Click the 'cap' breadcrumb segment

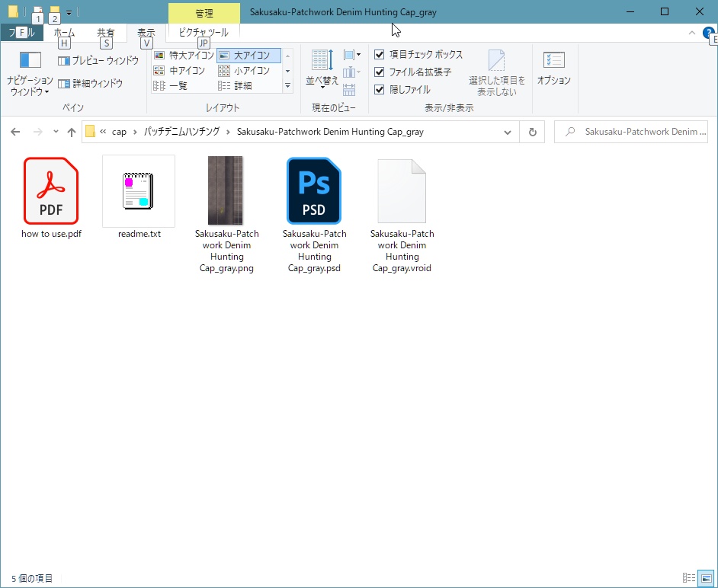[x=119, y=132]
